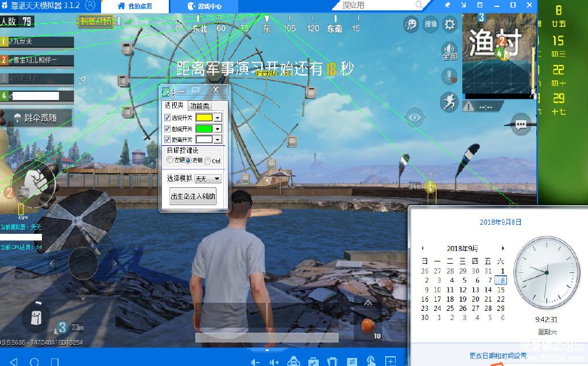Screen dimensions: 588x366
Task: Click the Android home circle icon
Action: 34,362
